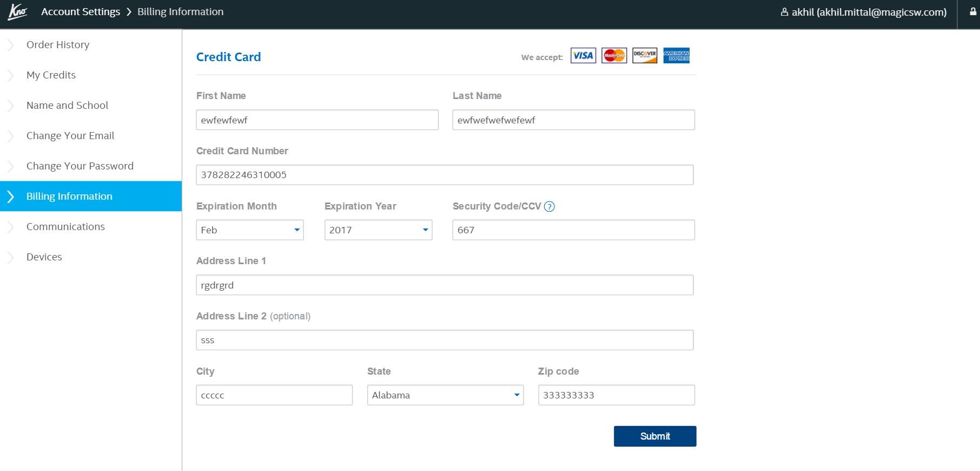Click the Address Line 2 field
Image resolution: width=980 pixels, height=471 pixels.
point(445,340)
